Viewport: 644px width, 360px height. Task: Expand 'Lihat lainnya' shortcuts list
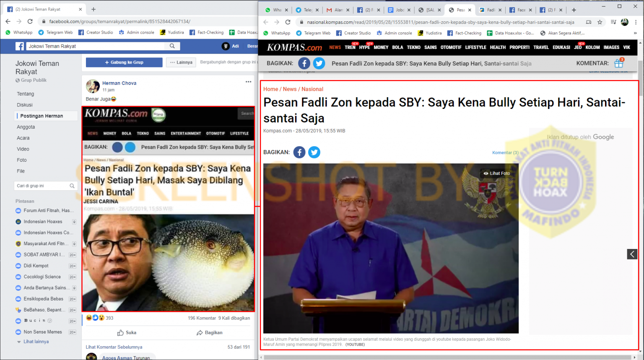click(x=36, y=342)
